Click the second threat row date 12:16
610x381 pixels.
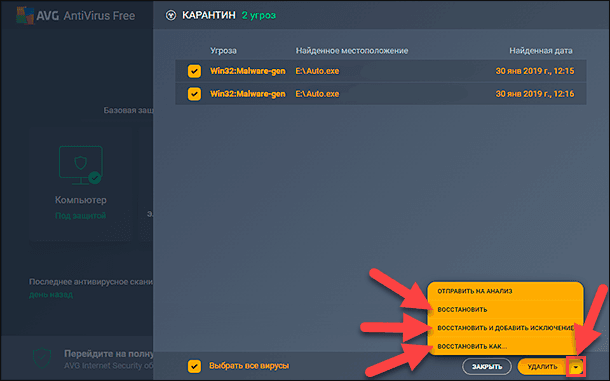[x=535, y=94]
